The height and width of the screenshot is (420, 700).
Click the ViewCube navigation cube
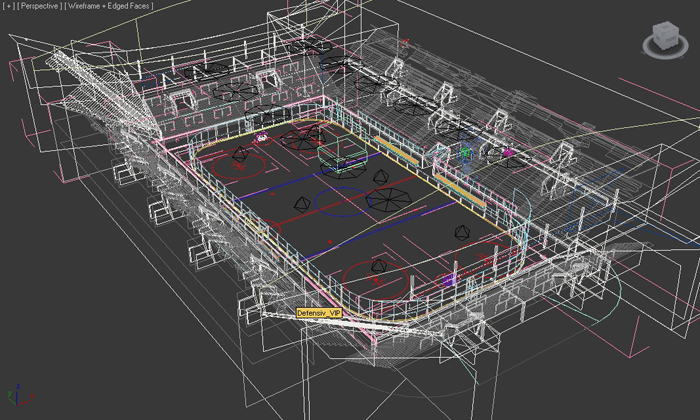666,35
